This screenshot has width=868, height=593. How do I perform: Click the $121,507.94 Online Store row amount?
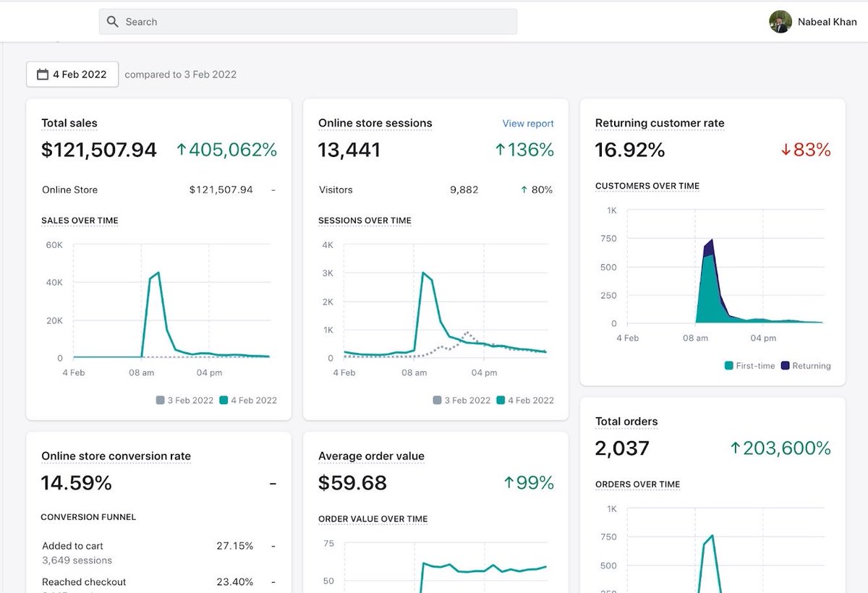coord(221,189)
